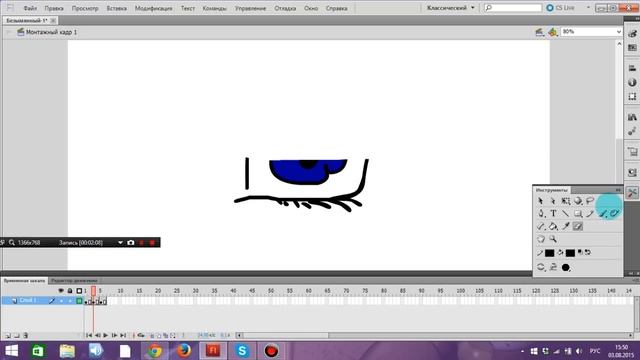Select the Rectangle tool
Screen dimensions: 640x360
coord(578,214)
